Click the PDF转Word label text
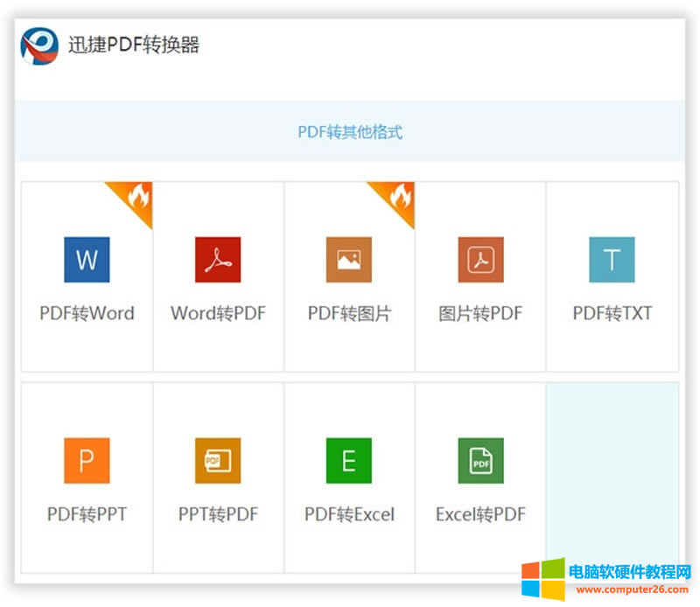This screenshot has width=700, height=607. (x=85, y=312)
